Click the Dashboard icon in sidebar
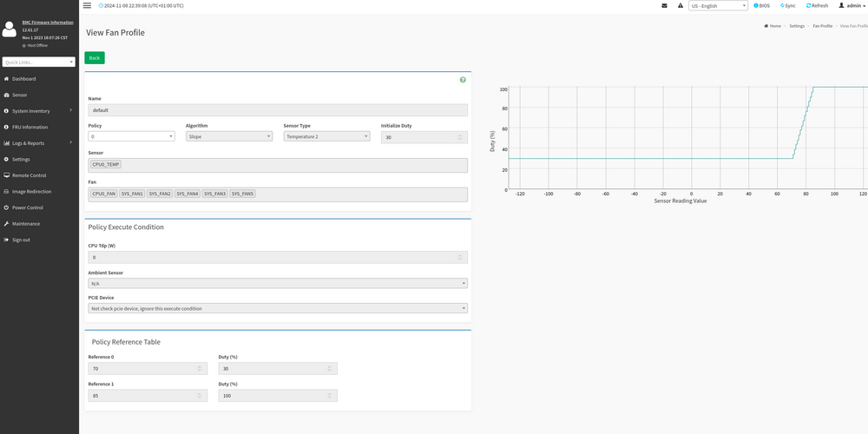 click(6, 79)
